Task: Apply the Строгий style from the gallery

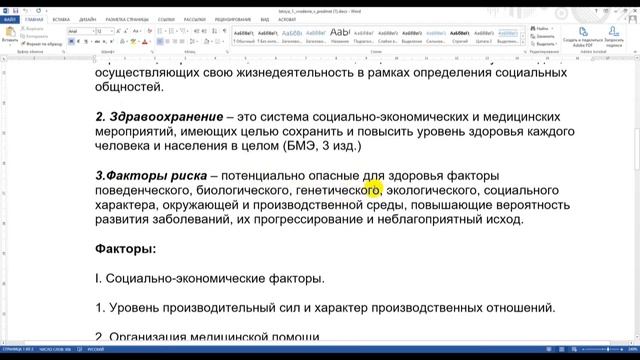Action: coord(460,36)
